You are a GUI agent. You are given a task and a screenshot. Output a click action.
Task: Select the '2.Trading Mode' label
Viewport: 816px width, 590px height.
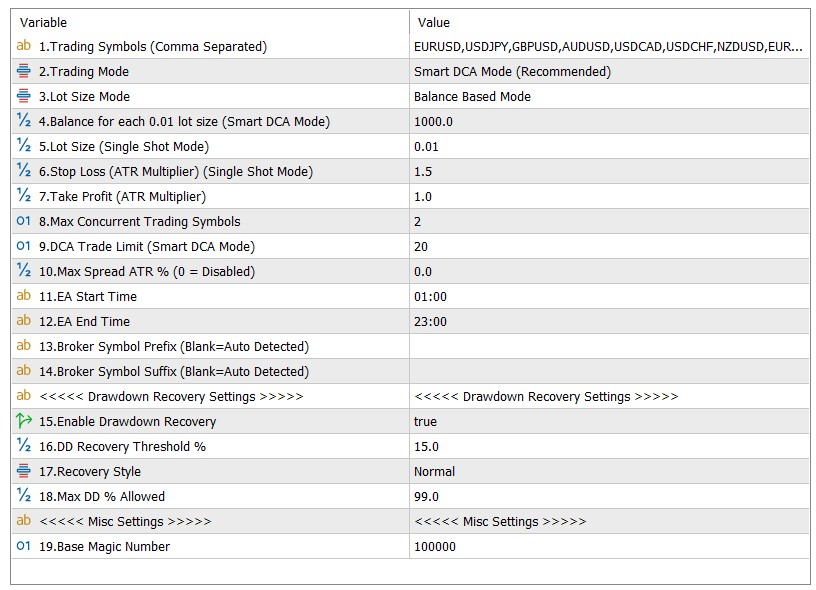point(84,71)
